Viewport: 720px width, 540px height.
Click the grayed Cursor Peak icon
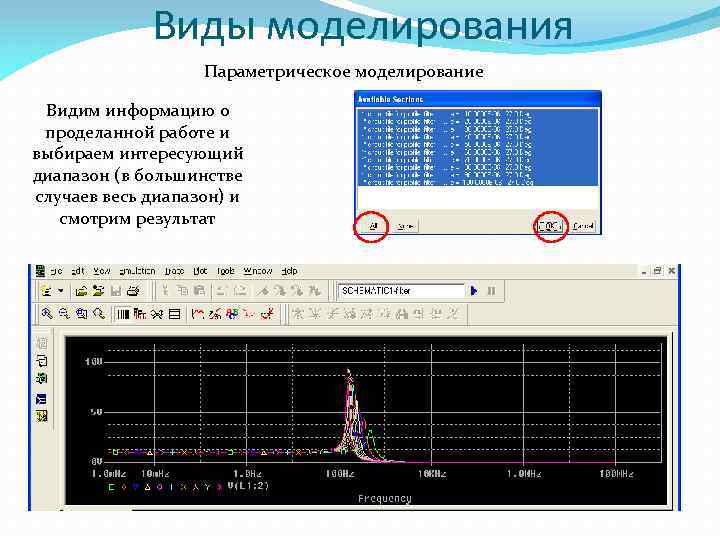[298, 314]
